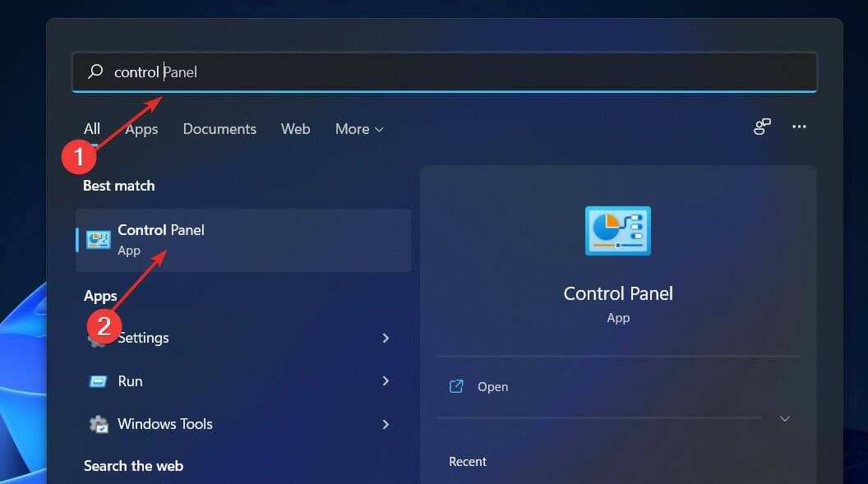Click the user feedback icon near top right
This screenshot has height=484, width=868.
[x=761, y=127]
